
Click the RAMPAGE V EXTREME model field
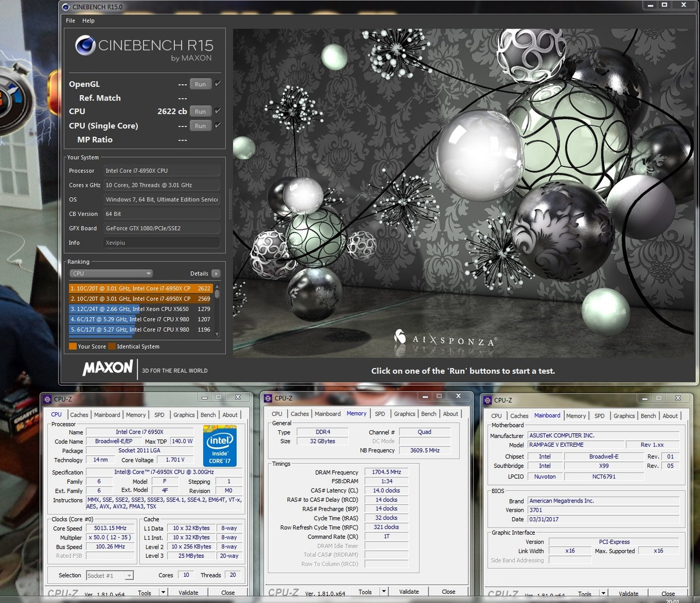[x=575, y=444]
